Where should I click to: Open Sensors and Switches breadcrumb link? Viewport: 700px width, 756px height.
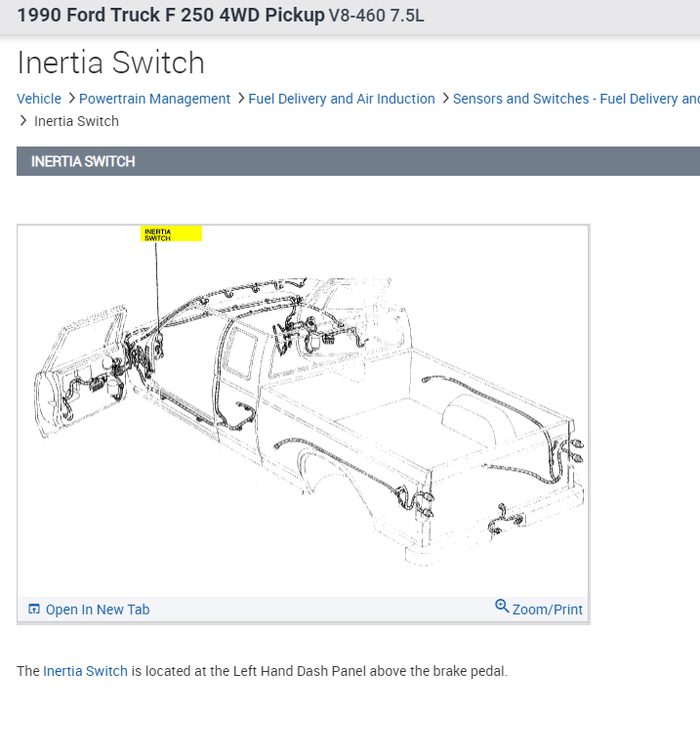pyautogui.click(x=576, y=99)
